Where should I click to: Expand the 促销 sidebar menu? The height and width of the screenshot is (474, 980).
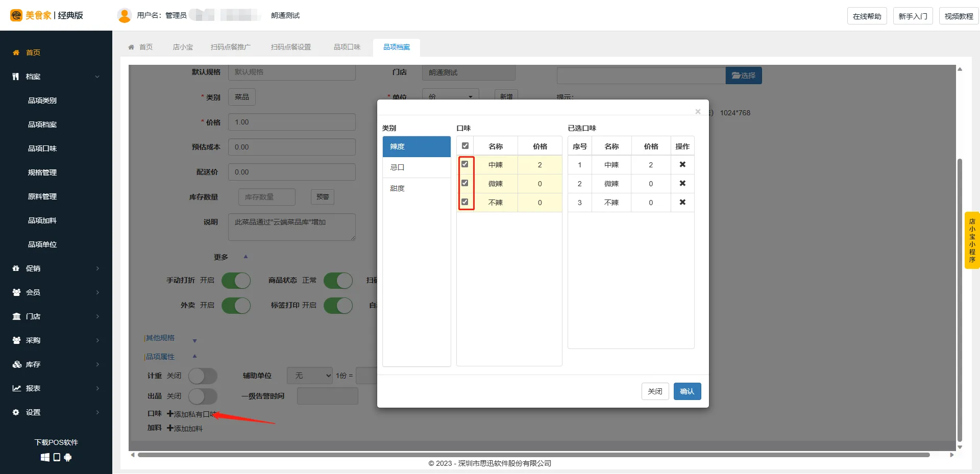click(56, 268)
